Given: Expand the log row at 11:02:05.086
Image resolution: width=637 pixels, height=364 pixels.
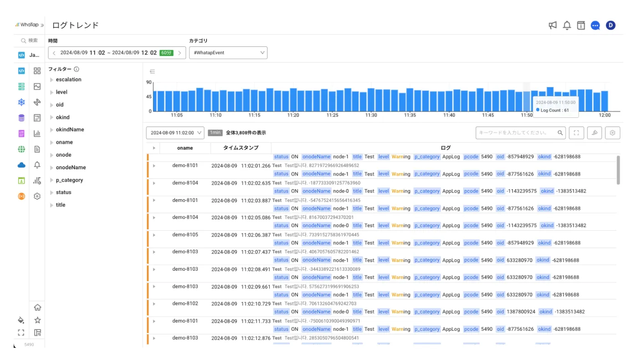Looking at the screenshot, I should 154,217.
